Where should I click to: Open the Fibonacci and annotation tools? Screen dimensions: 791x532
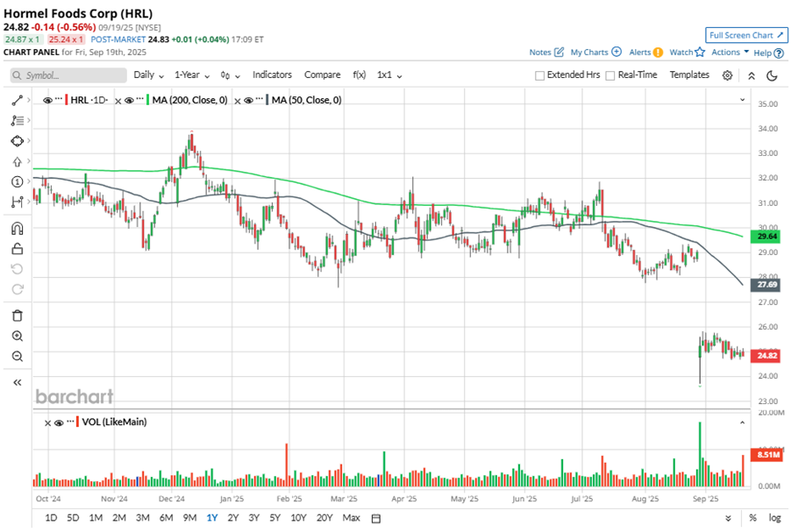point(18,121)
